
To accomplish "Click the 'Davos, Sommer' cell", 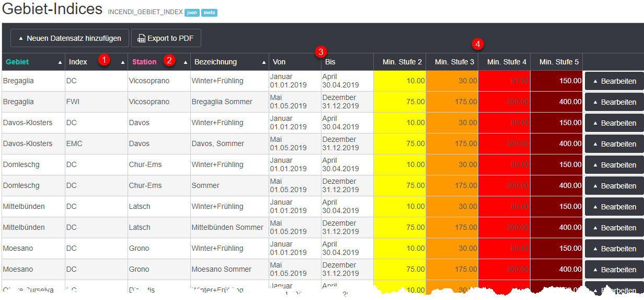I will [229, 143].
